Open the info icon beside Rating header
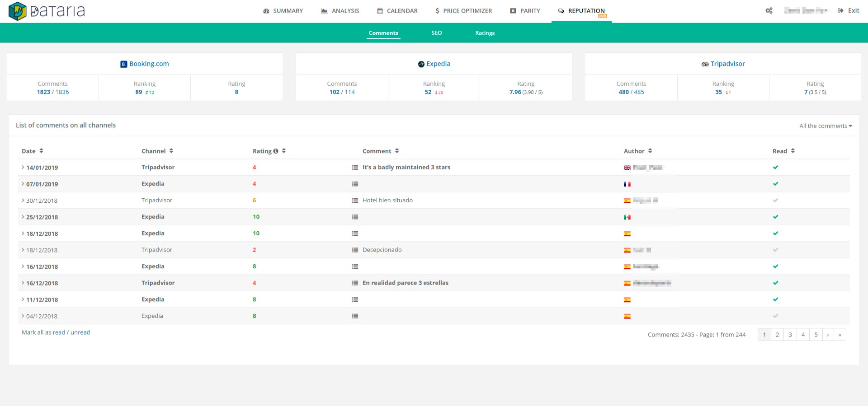This screenshot has width=868, height=406. 276,151
